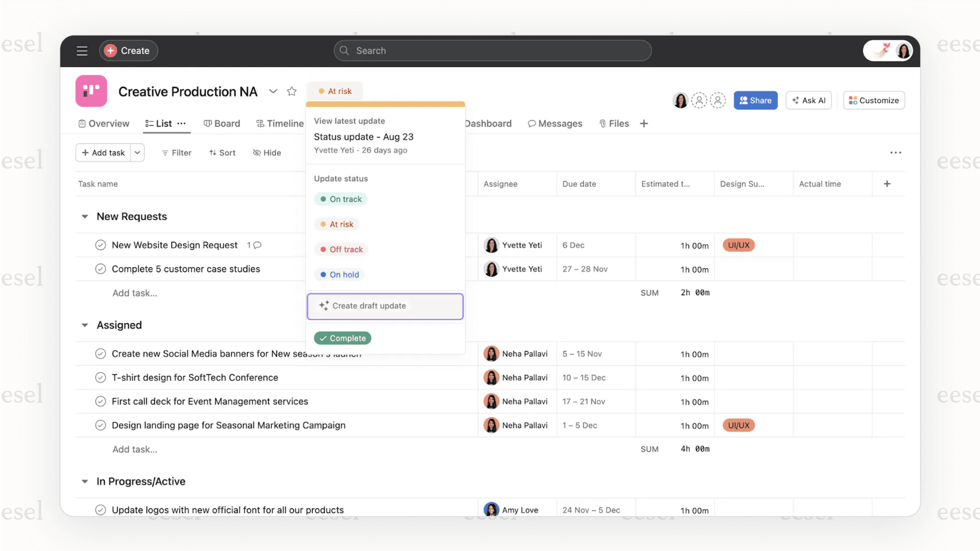Collapse the Assigned section

click(x=85, y=325)
